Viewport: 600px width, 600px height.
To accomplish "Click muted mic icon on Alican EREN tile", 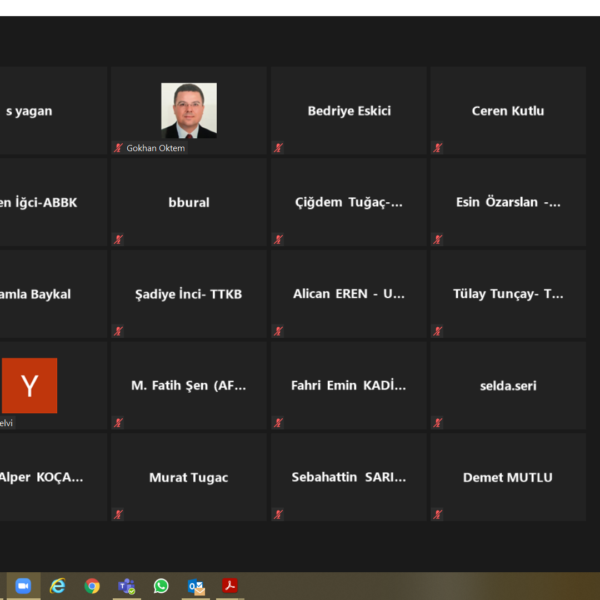I will click(x=278, y=331).
